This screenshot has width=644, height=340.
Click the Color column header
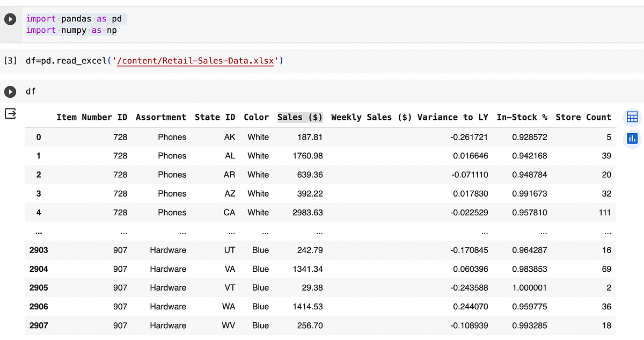[x=256, y=117]
